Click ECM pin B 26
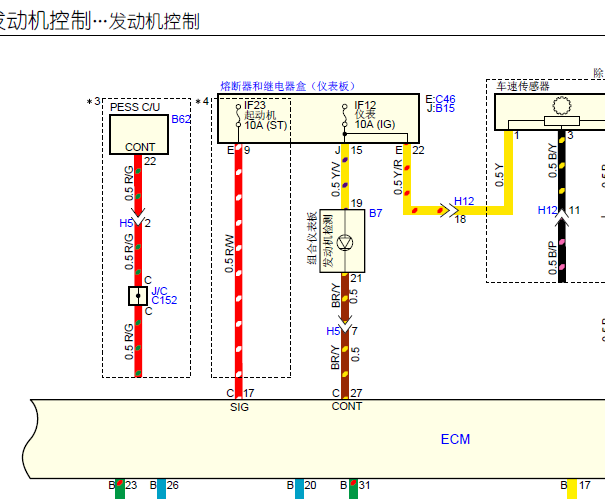The width and height of the screenshot is (605, 499). [x=164, y=485]
